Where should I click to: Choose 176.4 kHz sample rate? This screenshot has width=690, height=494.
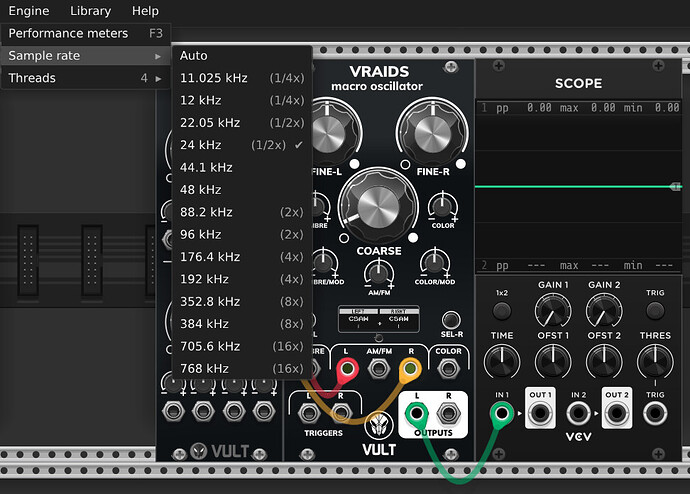coord(242,257)
